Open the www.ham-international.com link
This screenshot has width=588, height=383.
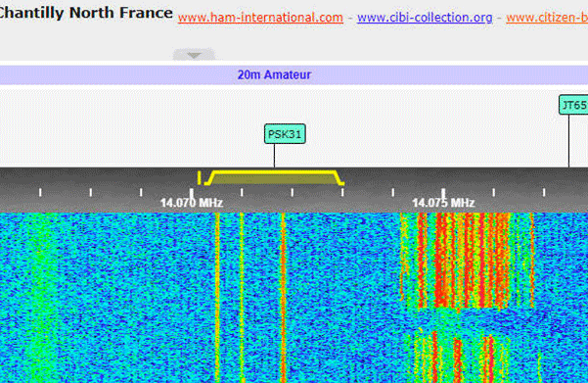click(260, 18)
